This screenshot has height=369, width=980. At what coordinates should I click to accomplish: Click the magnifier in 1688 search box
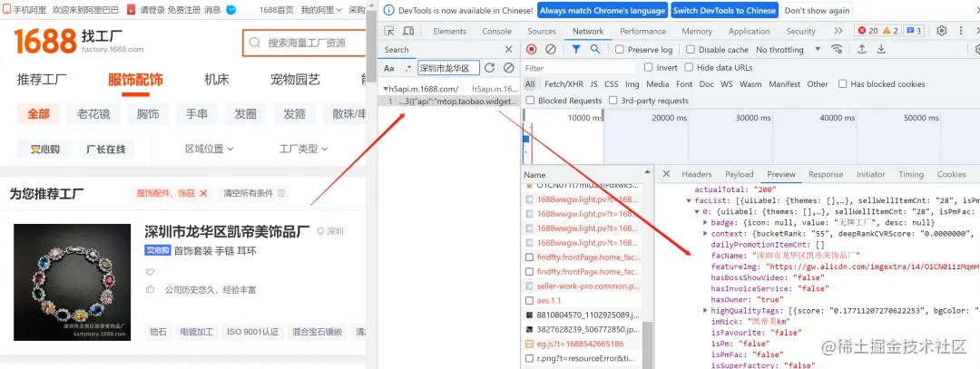[255, 44]
